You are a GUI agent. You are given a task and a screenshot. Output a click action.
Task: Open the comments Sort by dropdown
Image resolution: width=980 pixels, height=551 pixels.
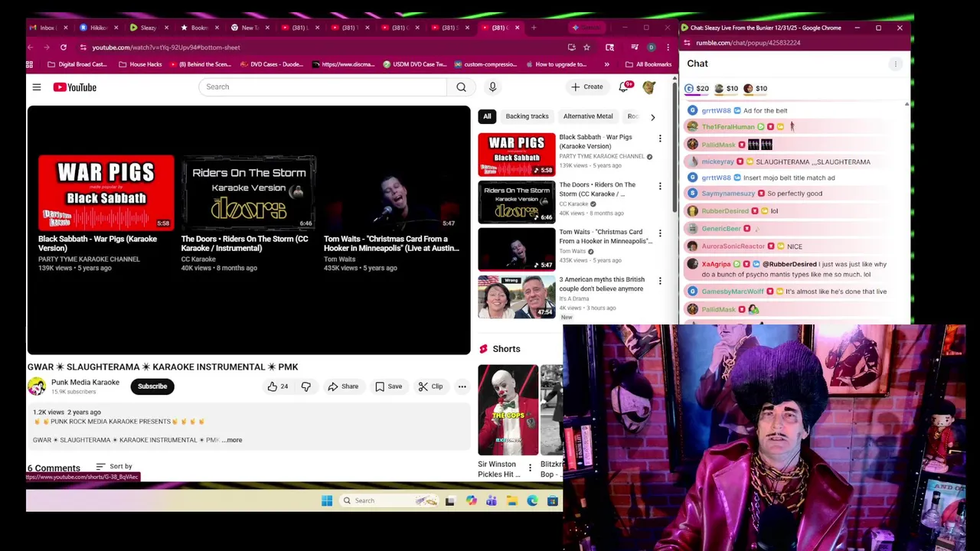pyautogui.click(x=114, y=466)
